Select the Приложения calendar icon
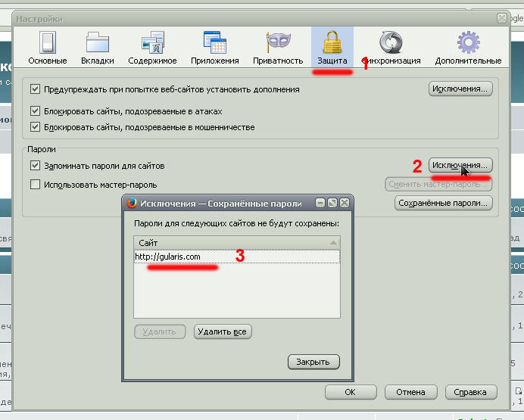 (215, 42)
